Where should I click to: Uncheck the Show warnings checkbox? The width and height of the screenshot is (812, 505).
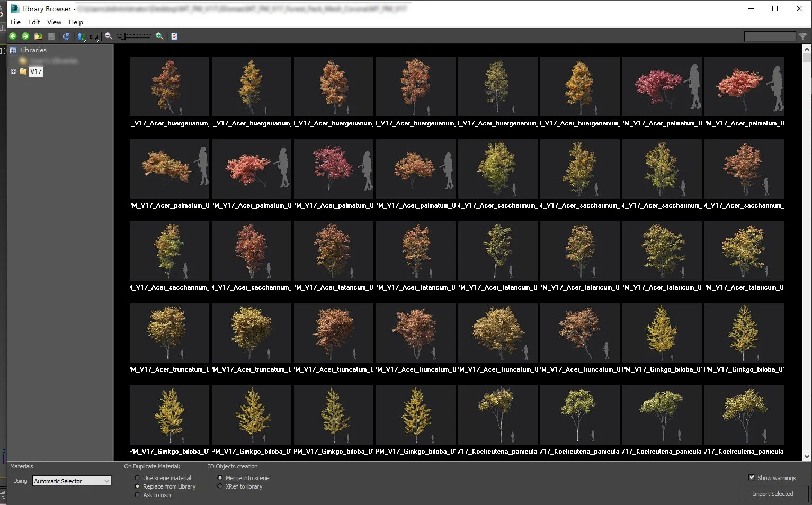tap(752, 477)
